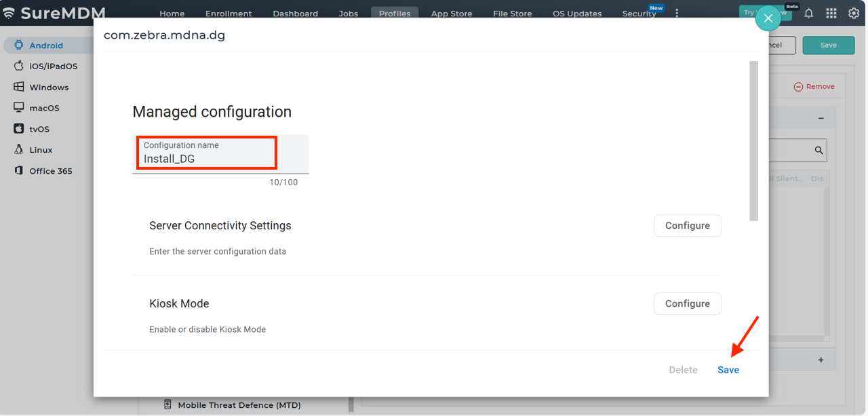Select the Office 365 icon

[x=18, y=170]
